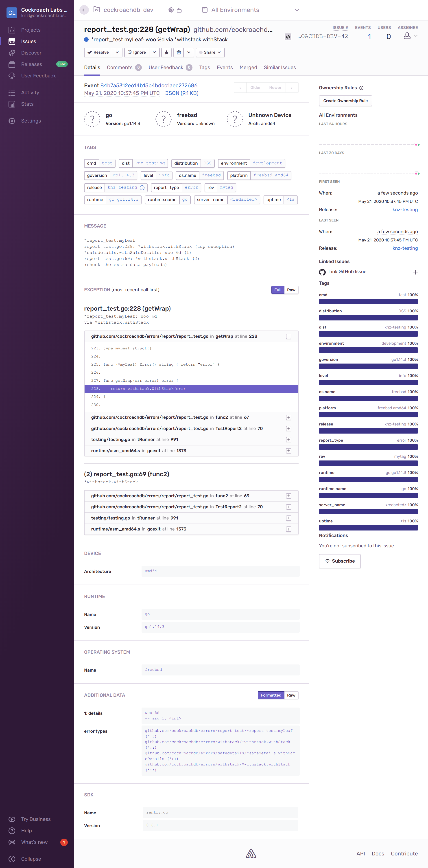The width and height of the screenshot is (428, 868).
Task: Go to newest event arrow
Action: point(292,88)
